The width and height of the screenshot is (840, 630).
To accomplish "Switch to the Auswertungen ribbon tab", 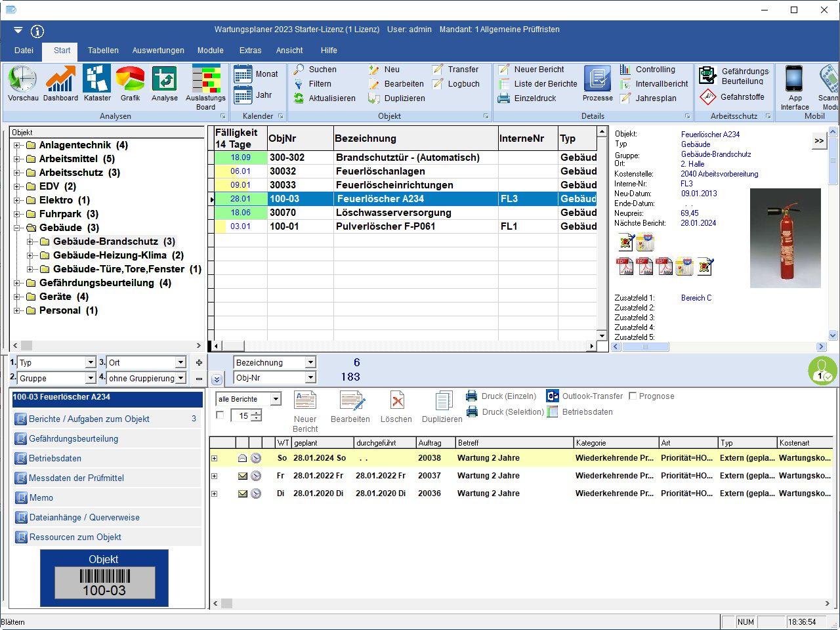I will 158,51.
